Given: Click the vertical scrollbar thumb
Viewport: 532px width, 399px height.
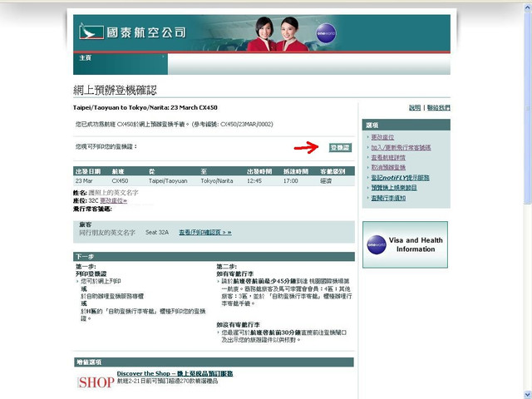Looking at the screenshot, I should pyautogui.click(x=528, y=108).
